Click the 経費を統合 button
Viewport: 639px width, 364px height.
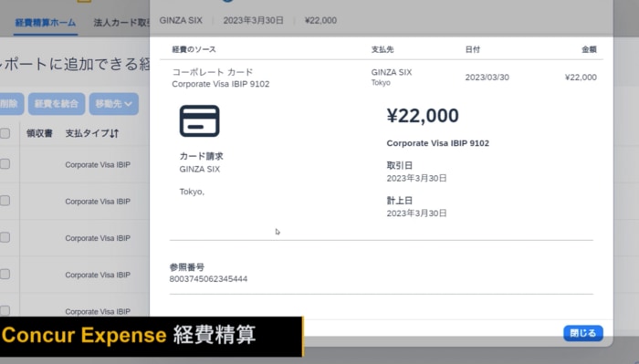[x=57, y=104]
